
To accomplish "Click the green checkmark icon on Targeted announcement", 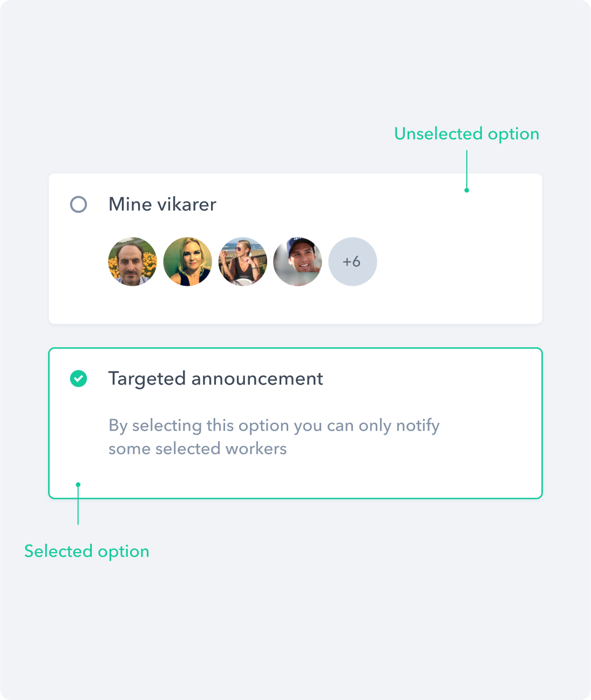I will point(79,379).
